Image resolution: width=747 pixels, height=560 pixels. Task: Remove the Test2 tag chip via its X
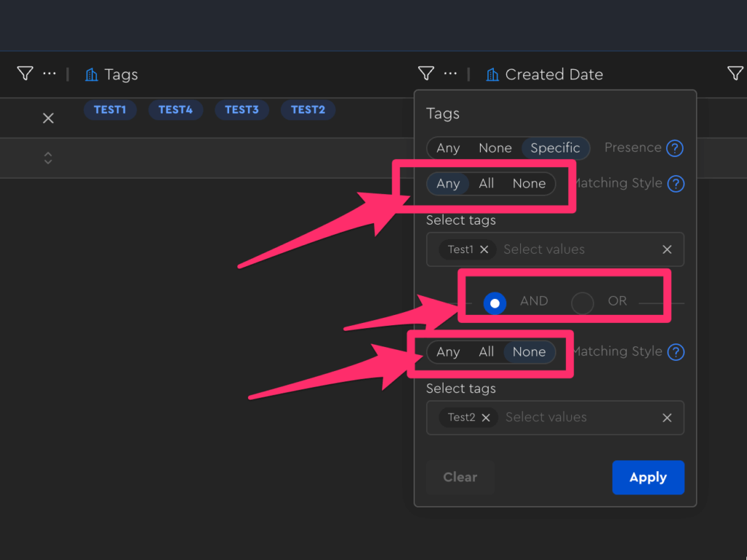click(x=486, y=418)
